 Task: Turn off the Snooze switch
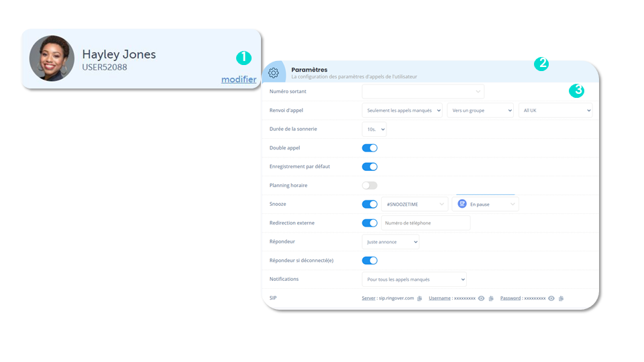point(370,204)
